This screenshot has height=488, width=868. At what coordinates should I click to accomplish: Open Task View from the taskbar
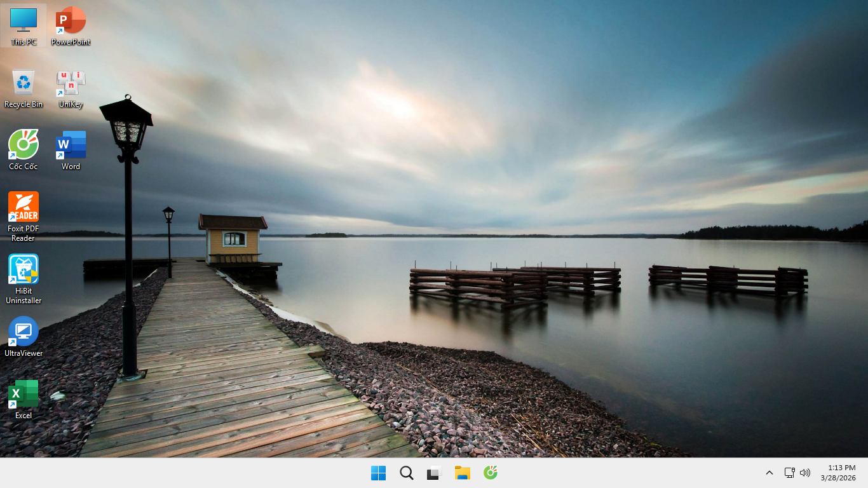(434, 473)
